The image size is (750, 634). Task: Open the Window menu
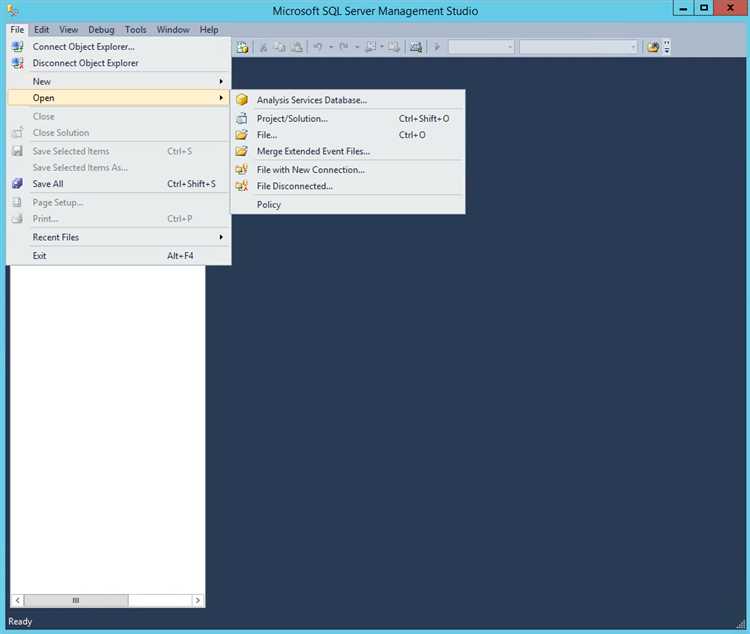click(173, 30)
